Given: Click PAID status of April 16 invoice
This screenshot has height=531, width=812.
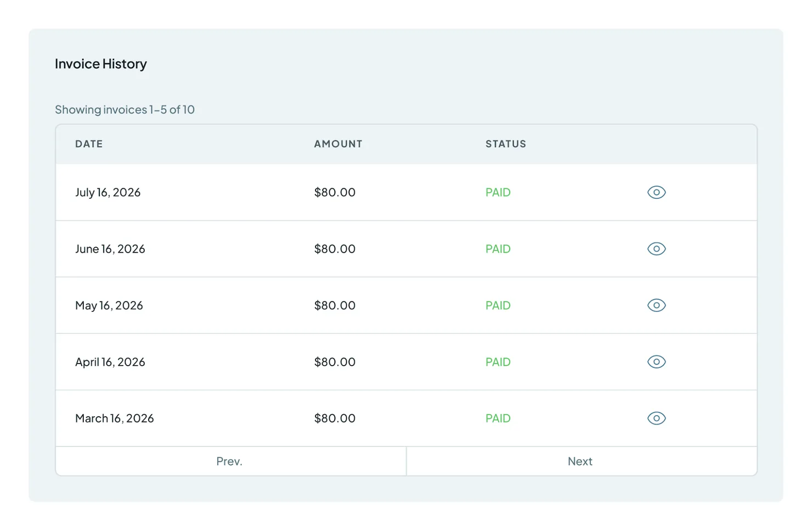Looking at the screenshot, I should 498,362.
